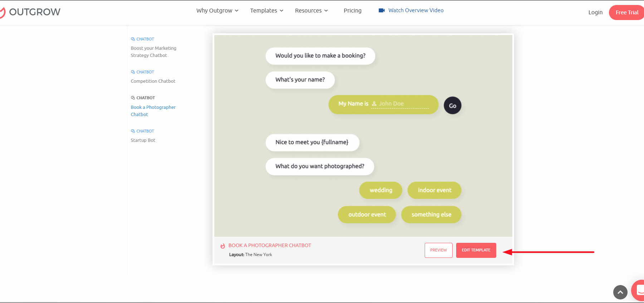Expand the Why Outgrow dropdown
Screen dimensions: 644x303
(x=217, y=11)
